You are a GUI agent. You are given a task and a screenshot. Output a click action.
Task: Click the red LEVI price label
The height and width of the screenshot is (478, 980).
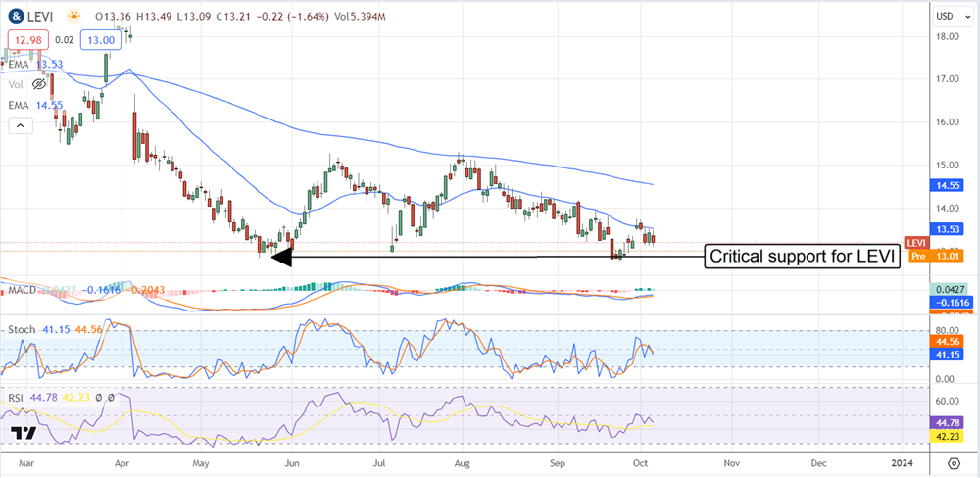click(x=915, y=243)
